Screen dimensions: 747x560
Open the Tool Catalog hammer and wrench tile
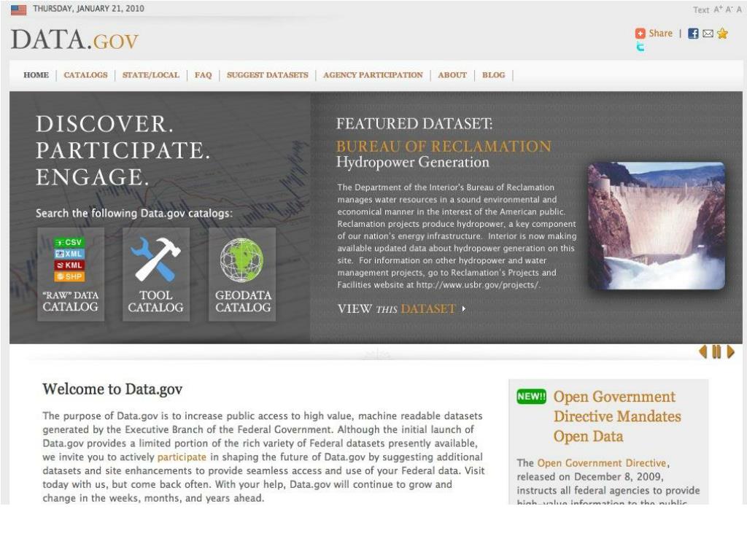156,274
